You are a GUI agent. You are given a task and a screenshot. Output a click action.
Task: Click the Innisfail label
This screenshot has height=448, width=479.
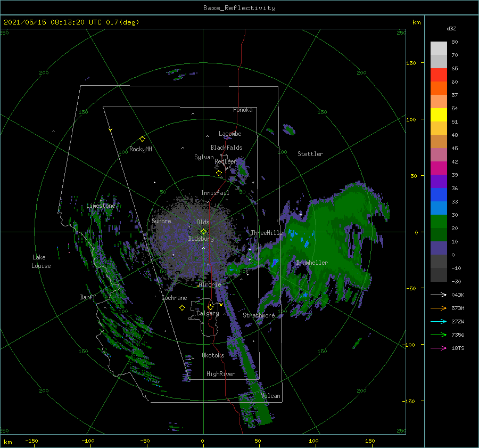[x=215, y=193]
